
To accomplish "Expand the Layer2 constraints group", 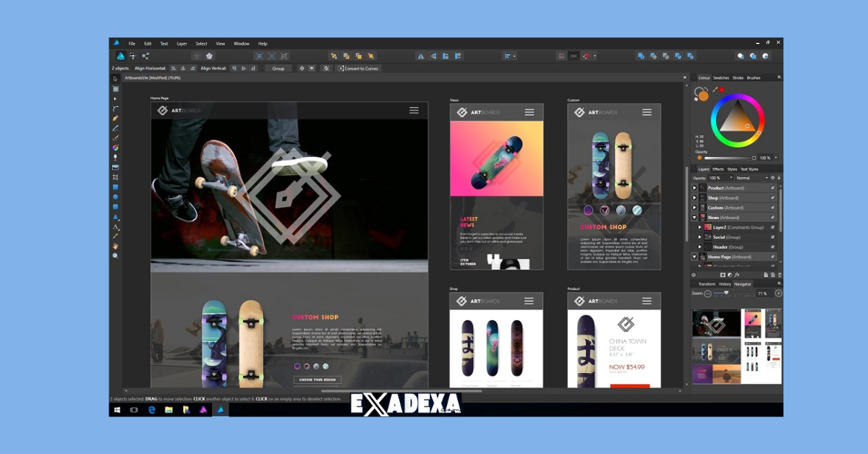I will (699, 227).
